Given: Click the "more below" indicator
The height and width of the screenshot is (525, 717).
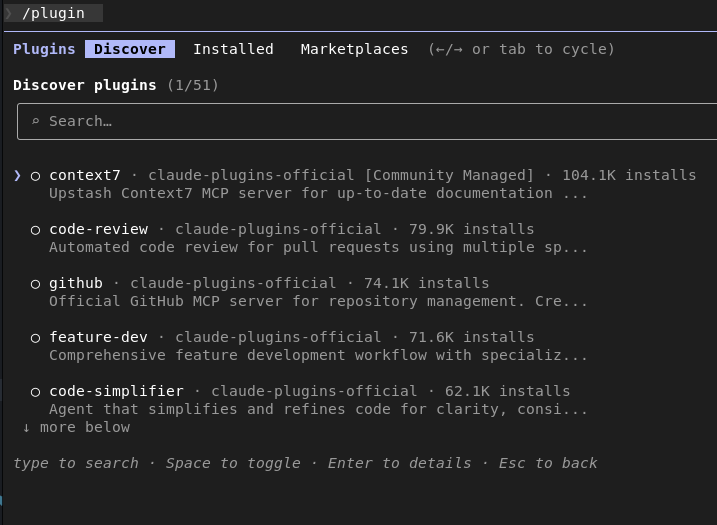Looking at the screenshot, I should (76, 427).
